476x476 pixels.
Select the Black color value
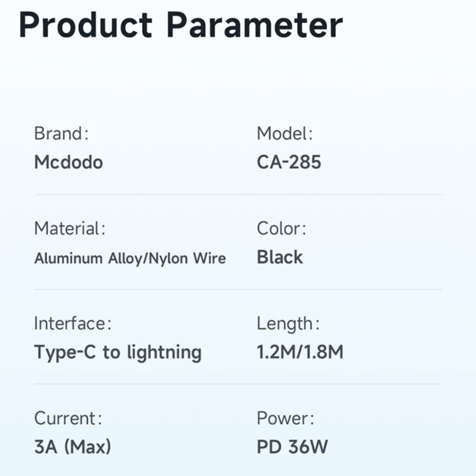coord(280,257)
